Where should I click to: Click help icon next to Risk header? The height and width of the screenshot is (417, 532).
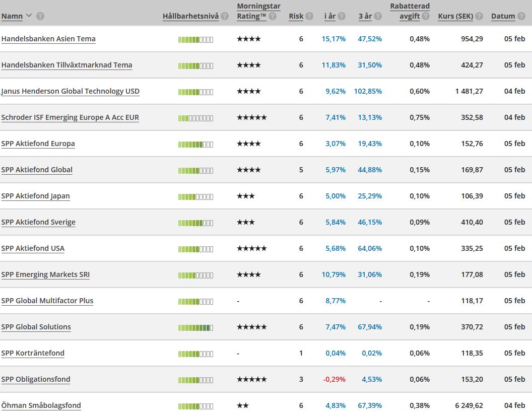[x=309, y=16]
